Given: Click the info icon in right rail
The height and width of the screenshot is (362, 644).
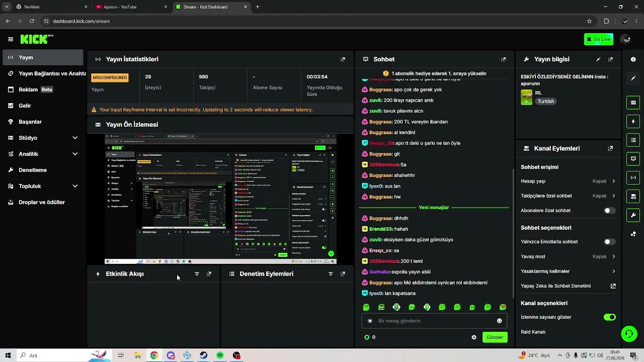Looking at the screenshot, I should pyautogui.click(x=633, y=59).
